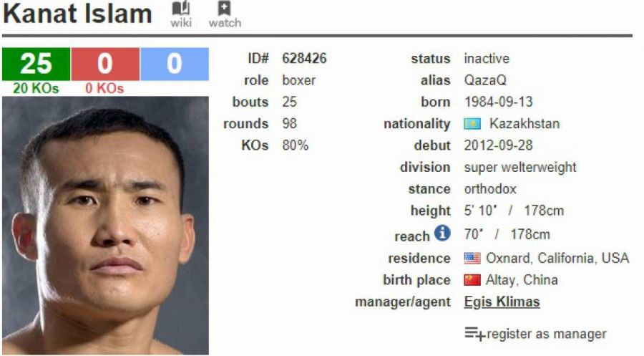
Task: Select the red 0 losses box
Action: coord(105,64)
